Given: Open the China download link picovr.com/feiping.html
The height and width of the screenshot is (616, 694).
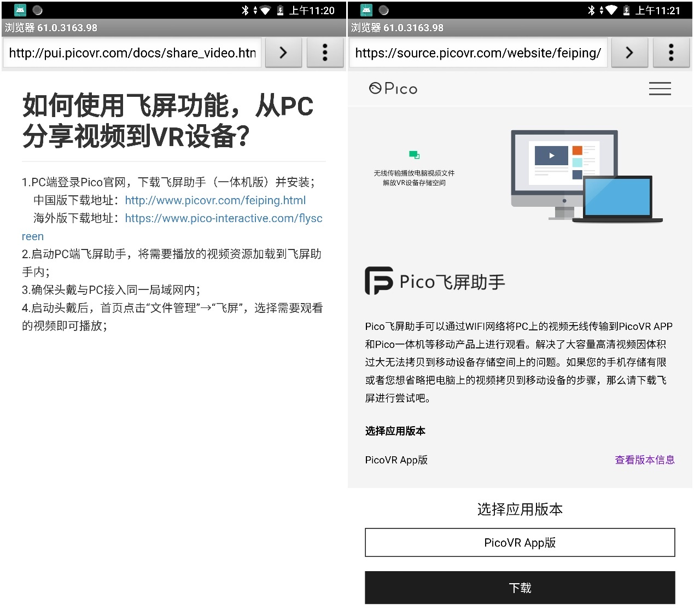Looking at the screenshot, I should pos(215,200).
